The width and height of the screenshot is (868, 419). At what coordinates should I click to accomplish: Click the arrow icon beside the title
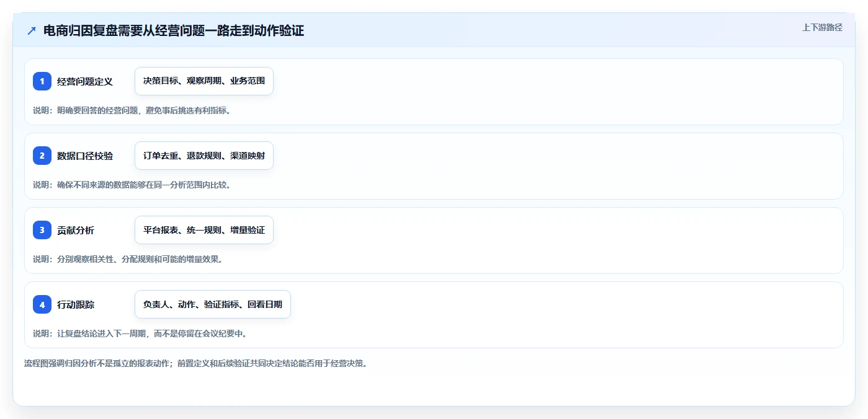coord(31,31)
